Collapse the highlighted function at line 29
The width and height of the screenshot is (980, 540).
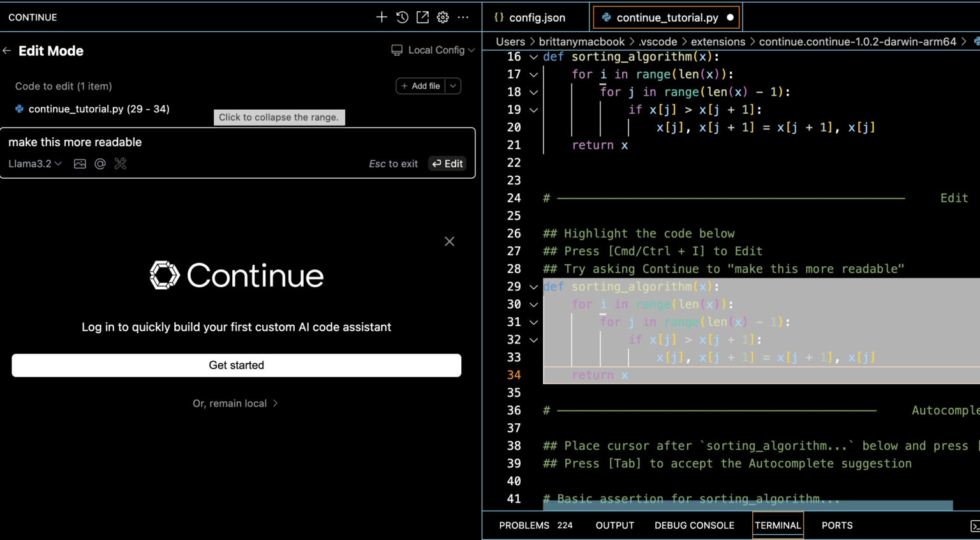click(x=534, y=287)
